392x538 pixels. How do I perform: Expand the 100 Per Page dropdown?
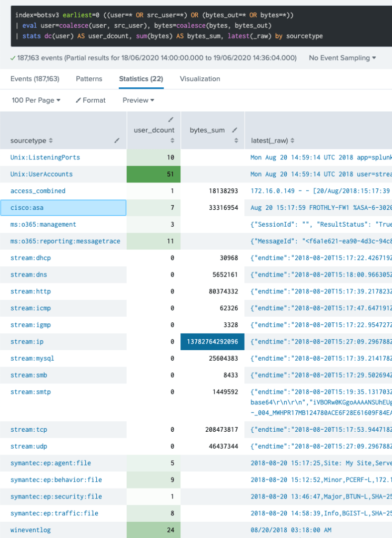tap(36, 100)
